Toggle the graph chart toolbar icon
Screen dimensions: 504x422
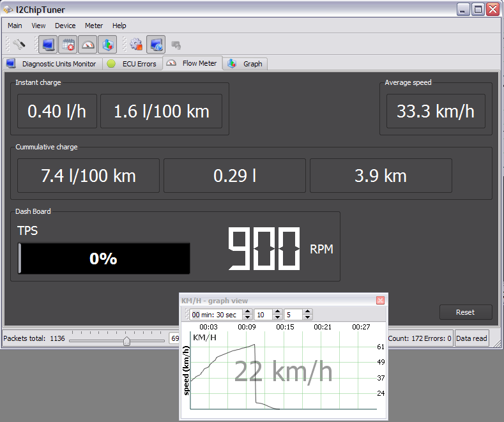tap(107, 44)
